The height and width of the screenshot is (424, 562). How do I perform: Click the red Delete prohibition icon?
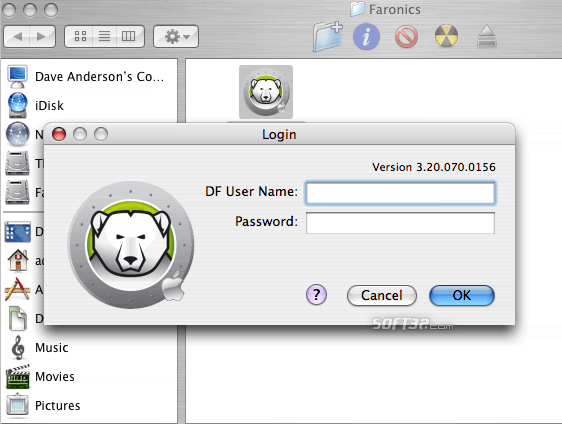point(406,37)
